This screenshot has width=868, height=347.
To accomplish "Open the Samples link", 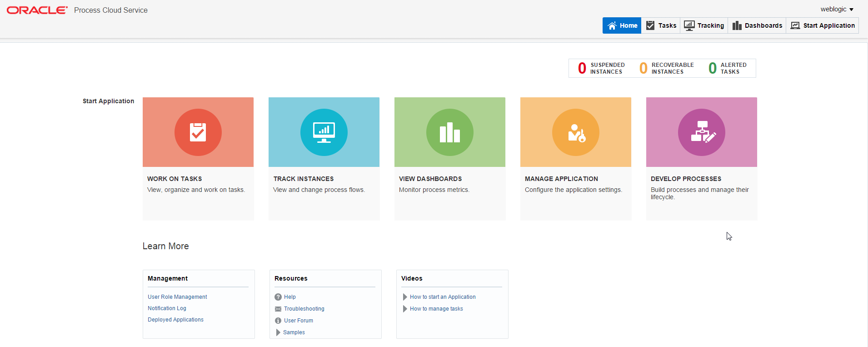I will 294,332.
